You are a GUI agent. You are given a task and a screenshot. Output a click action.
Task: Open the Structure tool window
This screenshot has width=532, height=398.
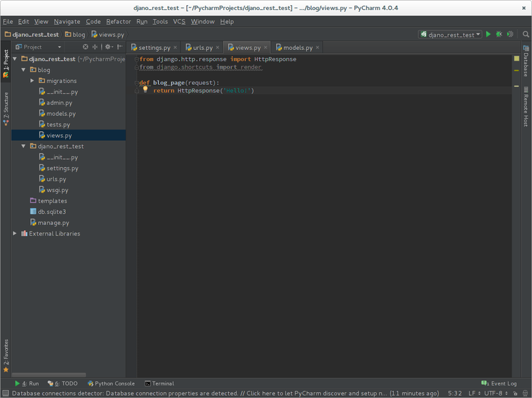coord(6,109)
